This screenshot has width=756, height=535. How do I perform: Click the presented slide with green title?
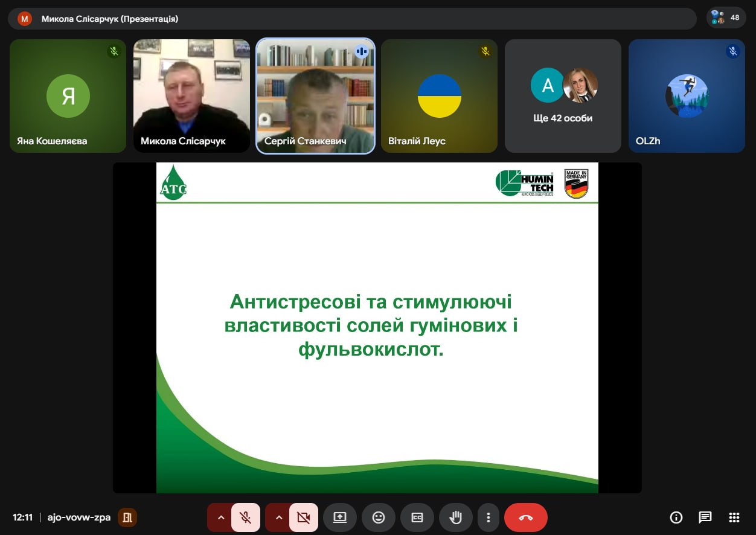click(377, 327)
